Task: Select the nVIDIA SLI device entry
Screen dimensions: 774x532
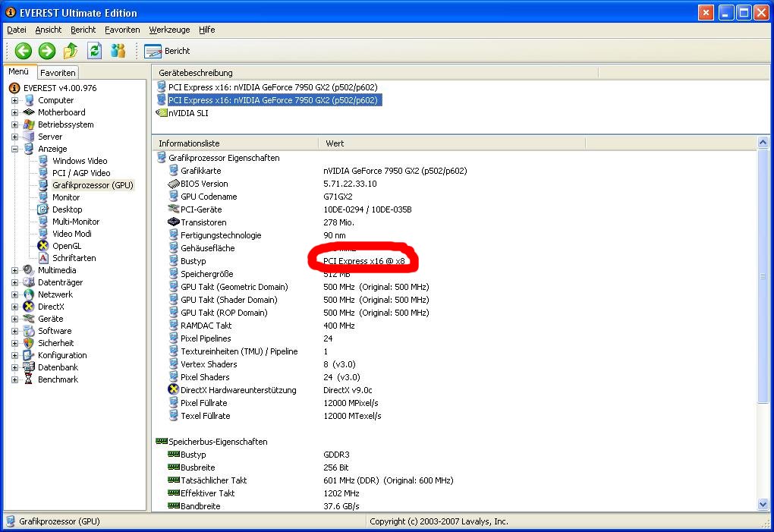Action: [x=188, y=113]
